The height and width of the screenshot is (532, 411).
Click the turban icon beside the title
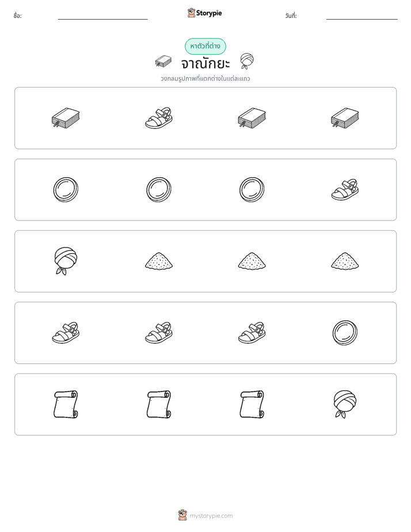click(247, 61)
